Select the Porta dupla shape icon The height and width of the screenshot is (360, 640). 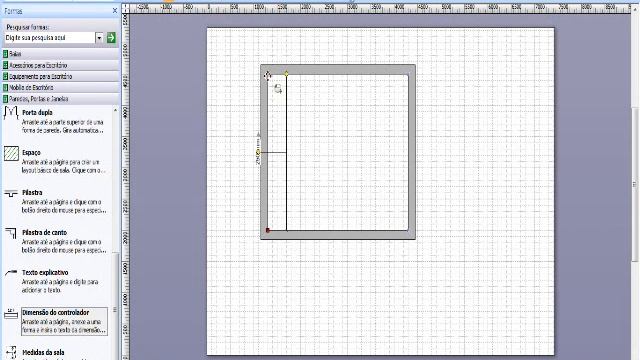pos(11,113)
